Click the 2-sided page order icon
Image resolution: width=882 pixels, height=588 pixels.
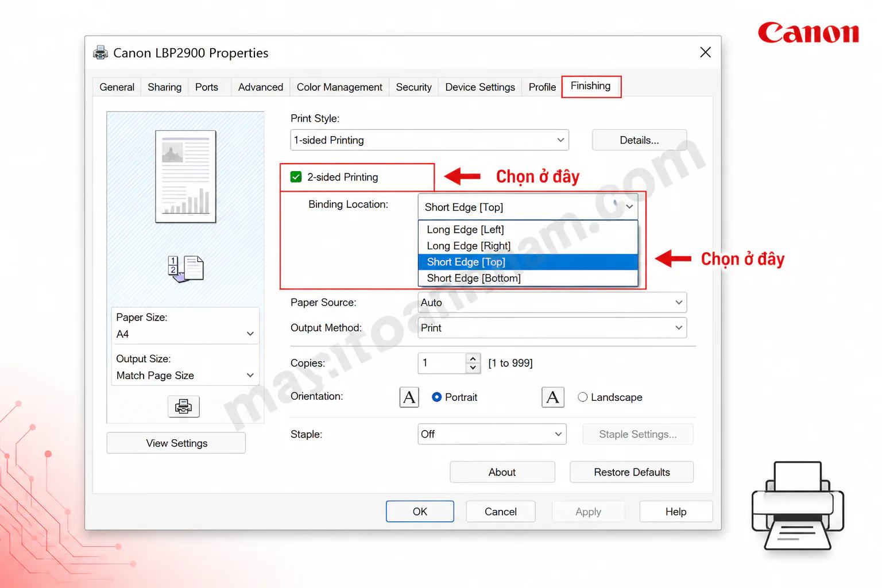185,269
